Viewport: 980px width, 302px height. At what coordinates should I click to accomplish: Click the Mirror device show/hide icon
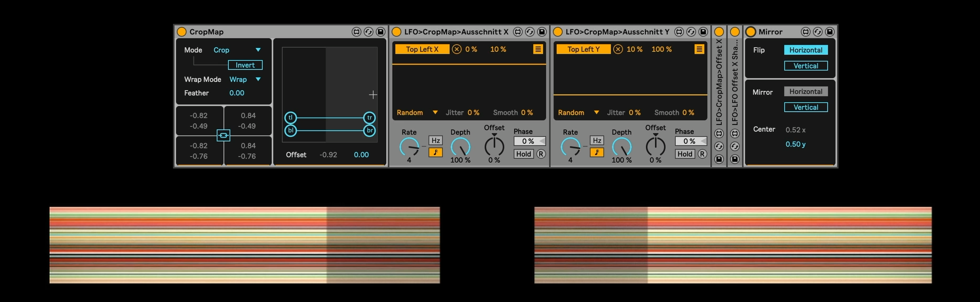pos(806,32)
